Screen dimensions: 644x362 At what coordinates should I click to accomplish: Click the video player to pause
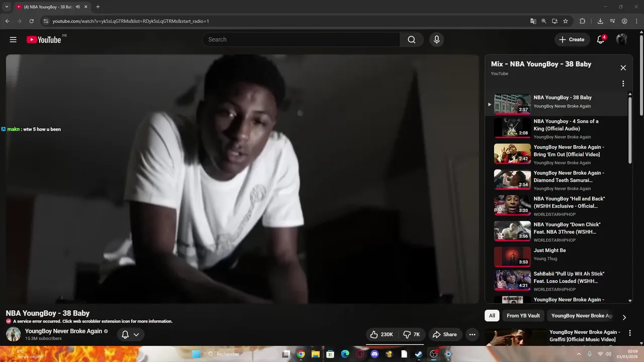[x=243, y=179]
